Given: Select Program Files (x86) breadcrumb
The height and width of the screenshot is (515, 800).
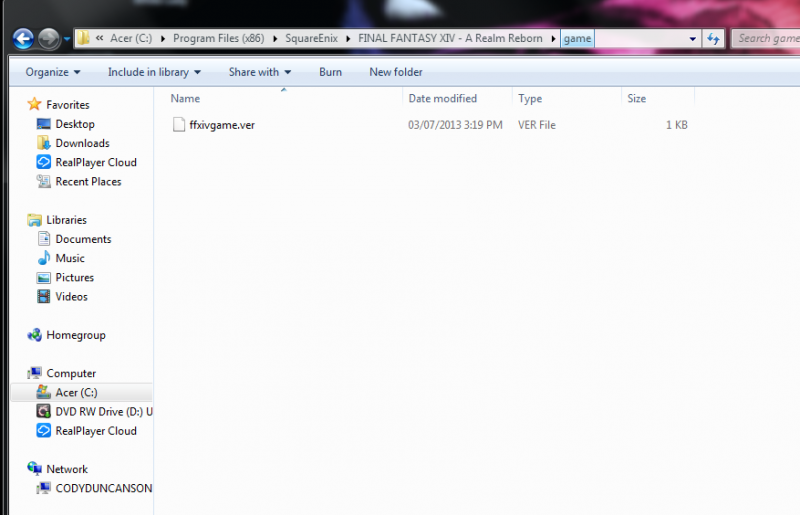Looking at the screenshot, I should tap(218, 38).
